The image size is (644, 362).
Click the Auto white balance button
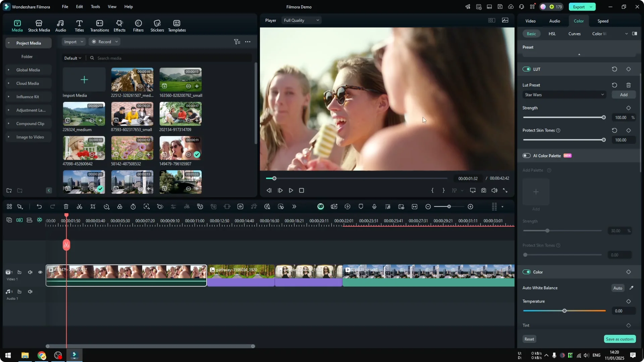[618, 288]
